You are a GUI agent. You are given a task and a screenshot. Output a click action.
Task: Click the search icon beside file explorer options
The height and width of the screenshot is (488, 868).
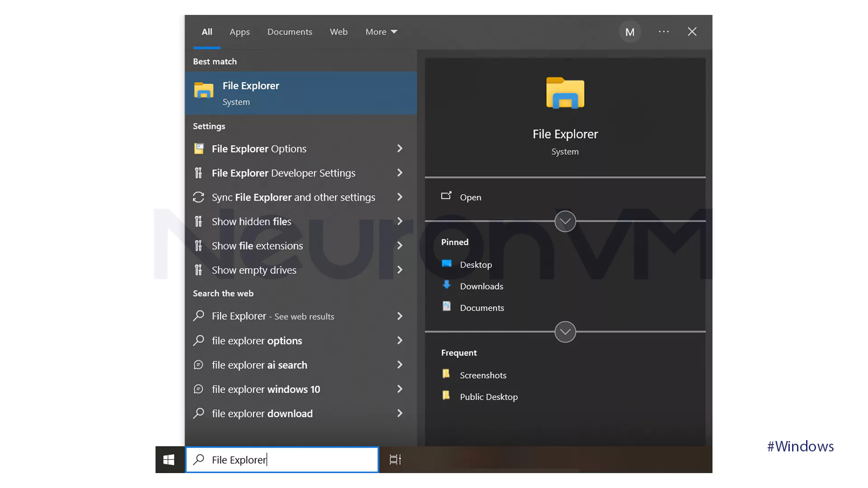click(198, 340)
